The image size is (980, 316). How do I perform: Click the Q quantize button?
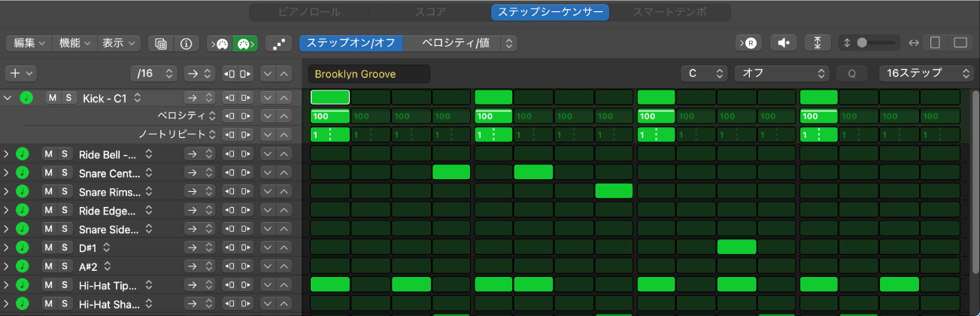pyautogui.click(x=852, y=74)
